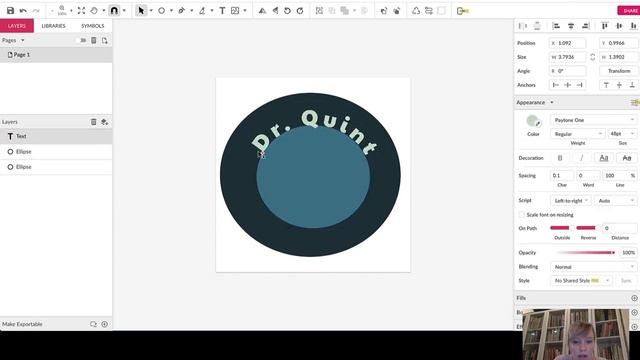Image resolution: width=640 pixels, height=360 pixels.
Task: Click the Group selection icon
Action: click(x=319, y=11)
